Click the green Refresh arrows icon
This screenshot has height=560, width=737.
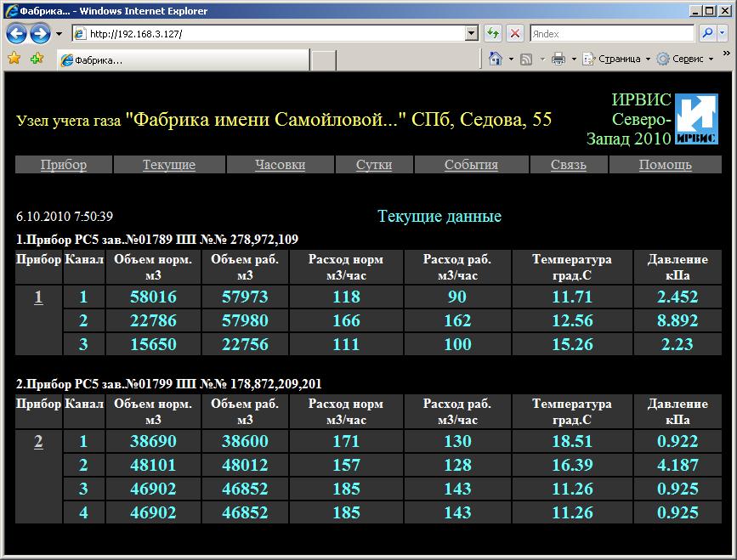click(493, 34)
